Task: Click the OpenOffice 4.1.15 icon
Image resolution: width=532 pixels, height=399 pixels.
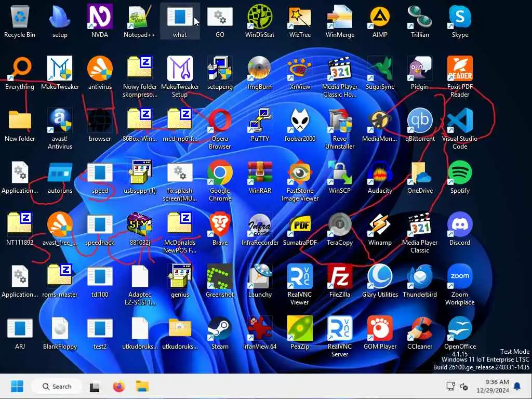Action: [x=460, y=328]
